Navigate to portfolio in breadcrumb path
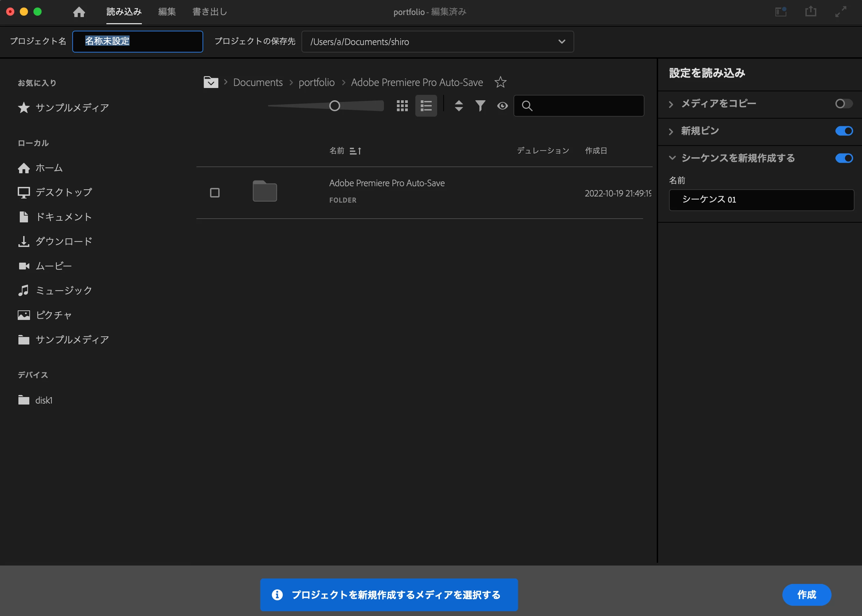Viewport: 862px width, 616px height. coord(316,82)
